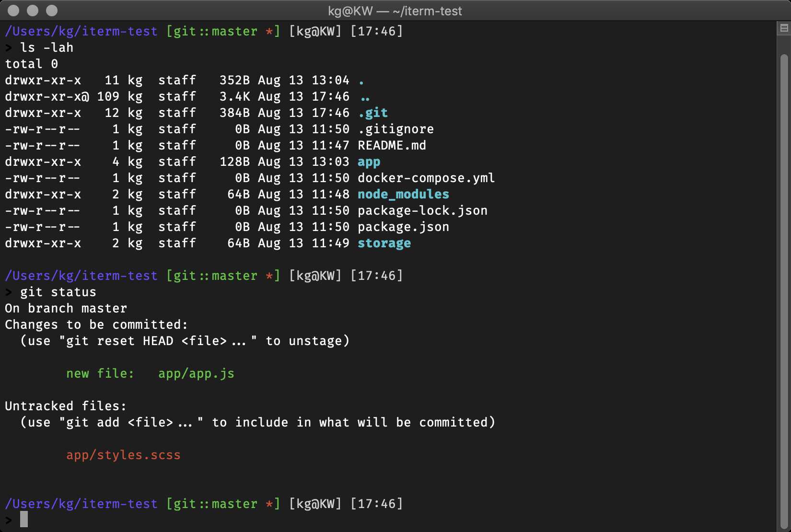The height and width of the screenshot is (532, 791).
Task: Select the 'package.json' file name
Action: 404,227
